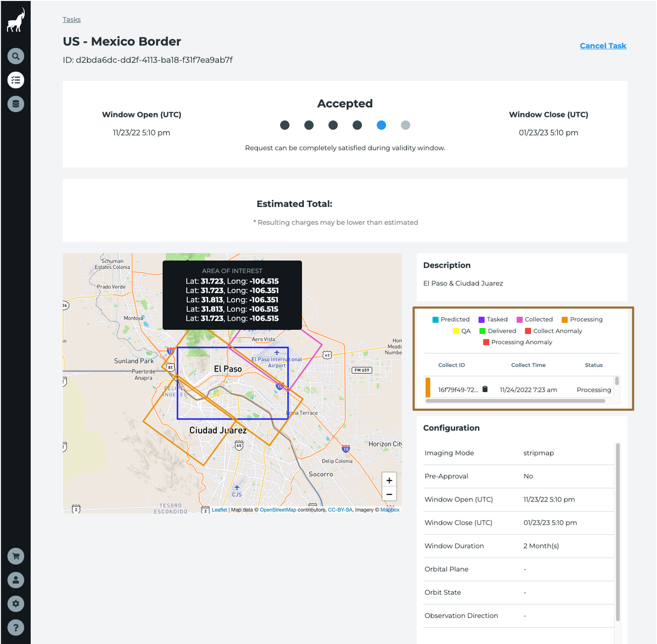This screenshot has width=657, height=644.
Task: Click the Observation Direction row
Action: point(518,616)
